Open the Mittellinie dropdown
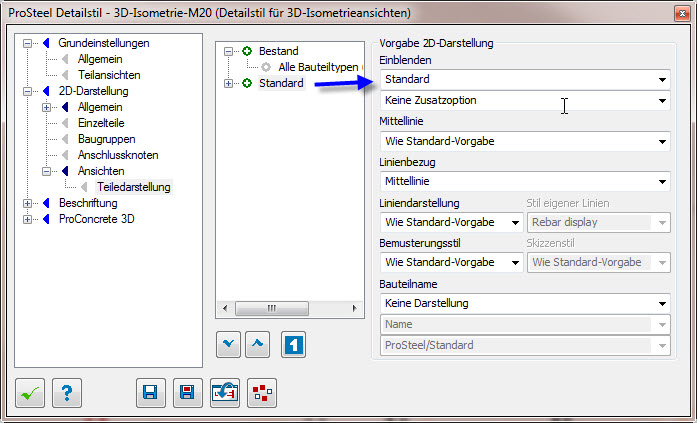This screenshot has width=697, height=423. tap(525, 141)
